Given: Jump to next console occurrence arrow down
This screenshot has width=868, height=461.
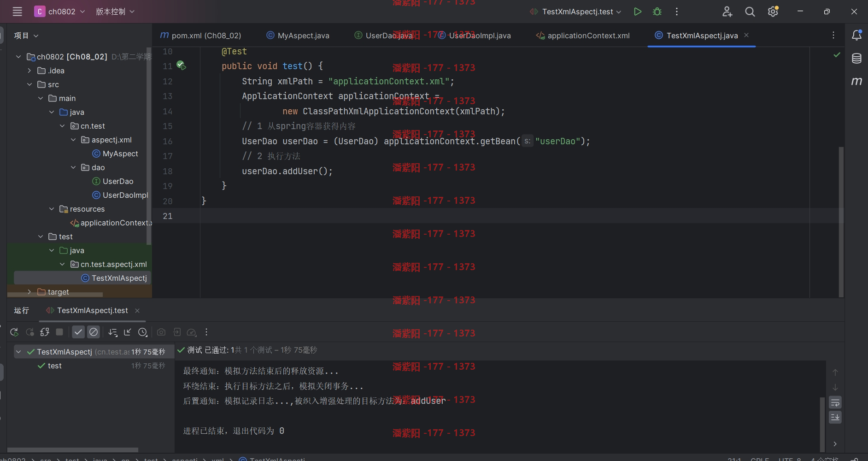Looking at the screenshot, I should [x=835, y=388].
